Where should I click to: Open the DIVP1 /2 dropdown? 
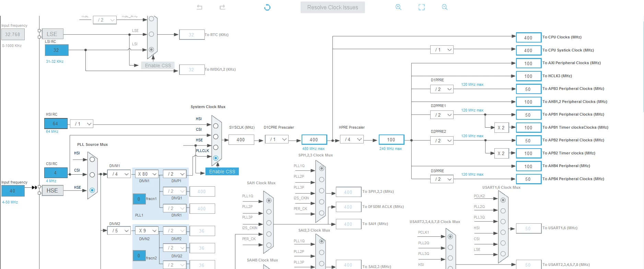(x=175, y=174)
